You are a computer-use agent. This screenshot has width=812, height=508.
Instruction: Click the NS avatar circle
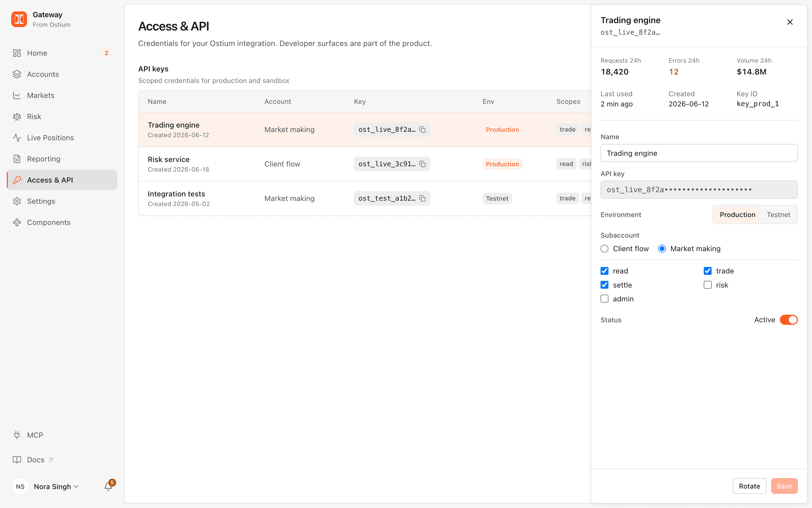20,487
